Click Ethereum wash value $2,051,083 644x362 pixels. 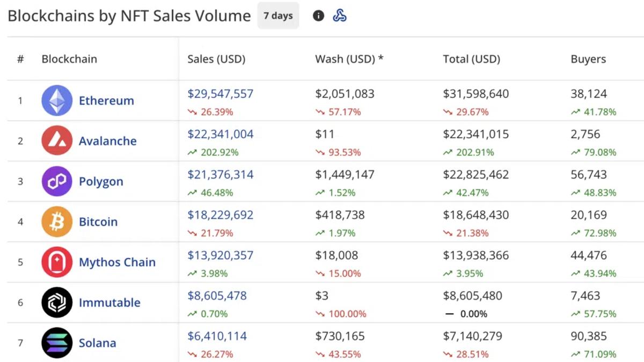click(345, 94)
